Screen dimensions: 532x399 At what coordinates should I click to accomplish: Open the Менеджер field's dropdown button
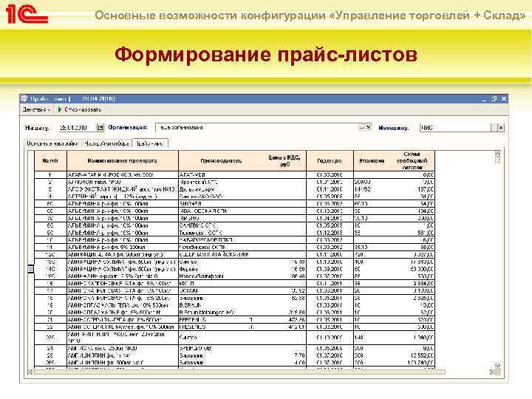(x=494, y=128)
